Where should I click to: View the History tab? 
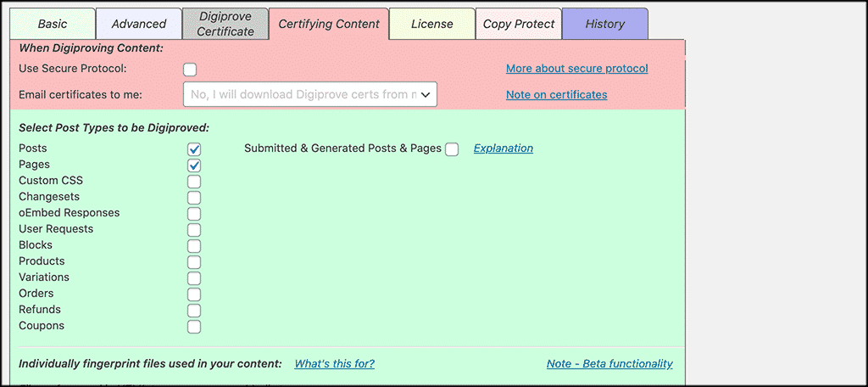(605, 24)
